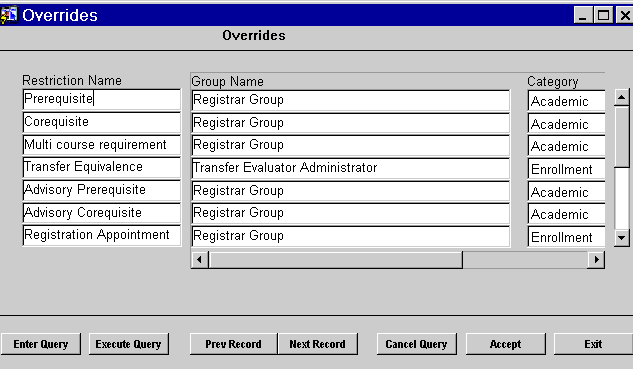Click the Category column label
The width and height of the screenshot is (633, 369).
(553, 82)
